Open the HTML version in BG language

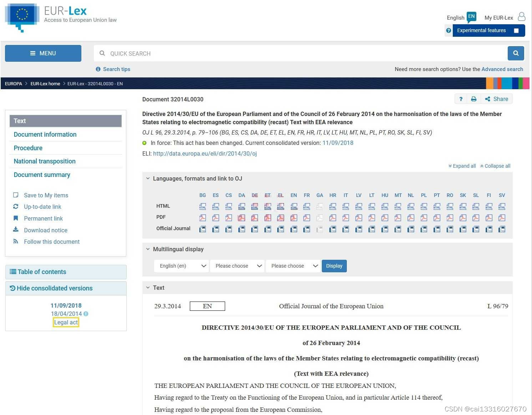coord(203,206)
